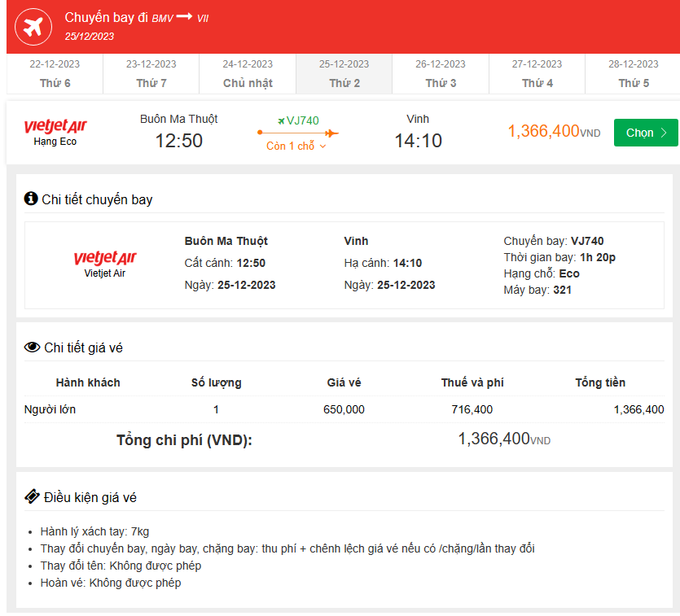This screenshot has width=680, height=616.
Task: Choose the 24-12-2023 Chủ nhật date tab
Action: [248, 74]
